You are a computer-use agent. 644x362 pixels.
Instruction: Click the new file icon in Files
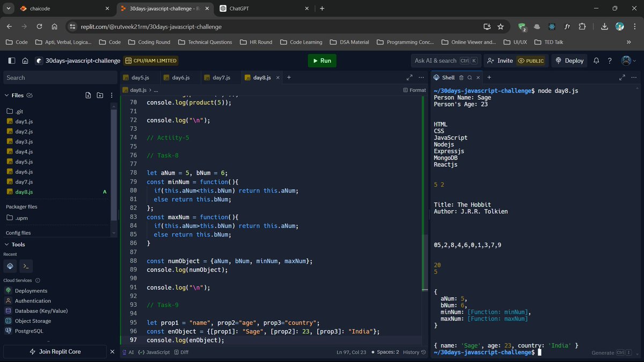pos(88,95)
